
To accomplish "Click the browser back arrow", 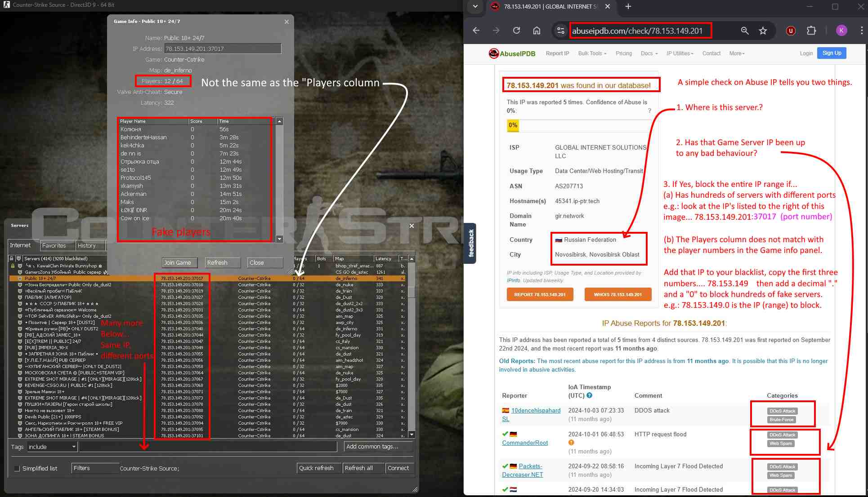I will pyautogui.click(x=476, y=31).
